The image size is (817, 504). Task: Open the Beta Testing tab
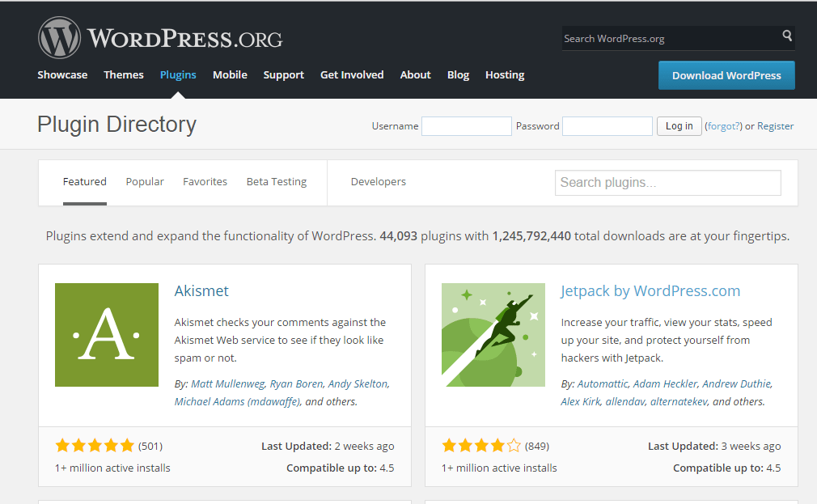[x=276, y=182]
